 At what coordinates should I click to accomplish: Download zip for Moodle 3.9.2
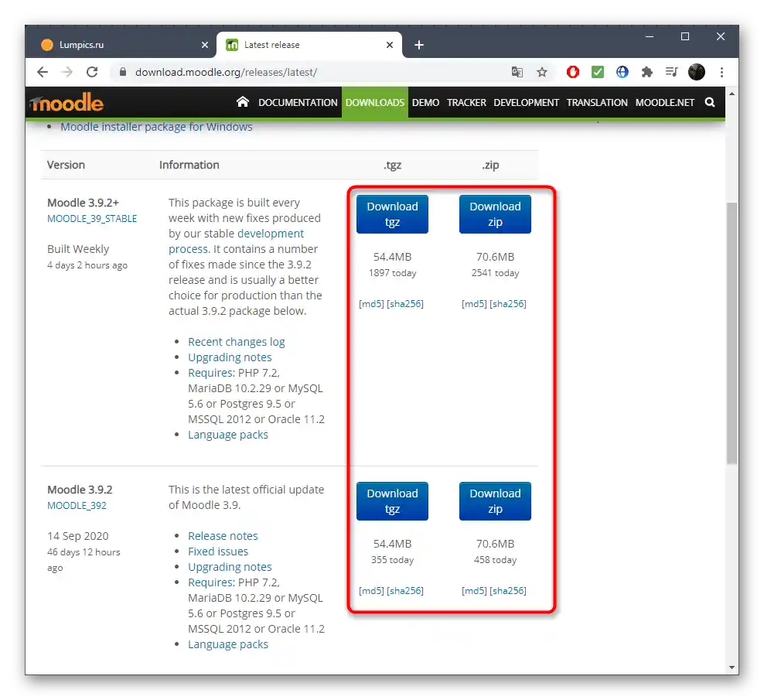(495, 501)
